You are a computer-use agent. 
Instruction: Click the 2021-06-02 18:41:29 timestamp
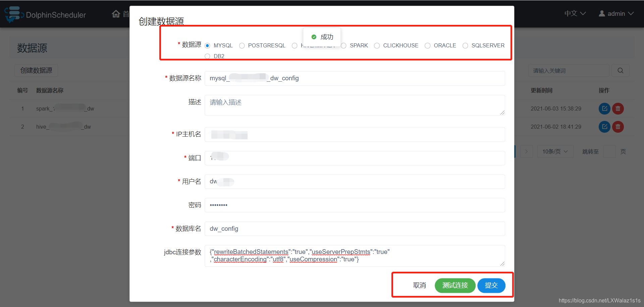pyautogui.click(x=556, y=127)
